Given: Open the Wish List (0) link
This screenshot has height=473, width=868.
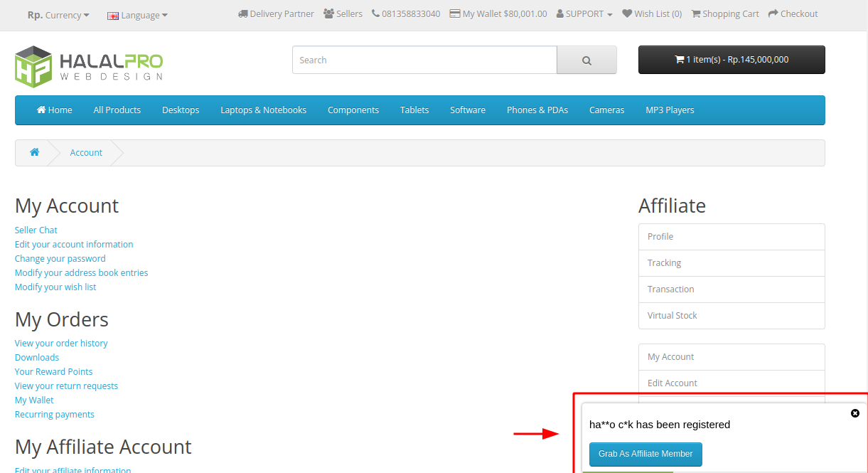Looking at the screenshot, I should pyautogui.click(x=652, y=14).
